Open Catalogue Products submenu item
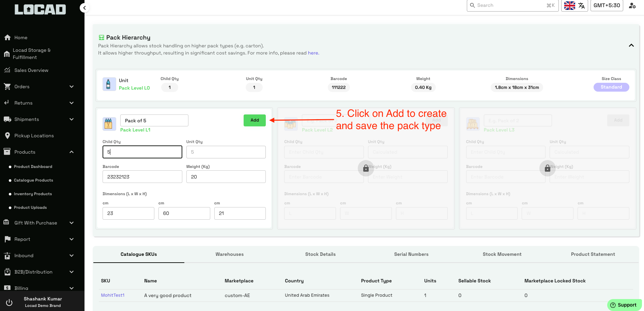 (33, 180)
